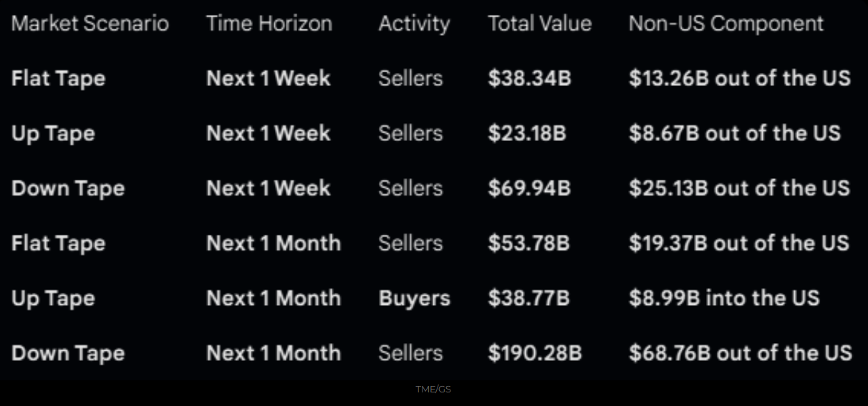
Task: Select the $23.18B total value cell
Action: pos(527,133)
